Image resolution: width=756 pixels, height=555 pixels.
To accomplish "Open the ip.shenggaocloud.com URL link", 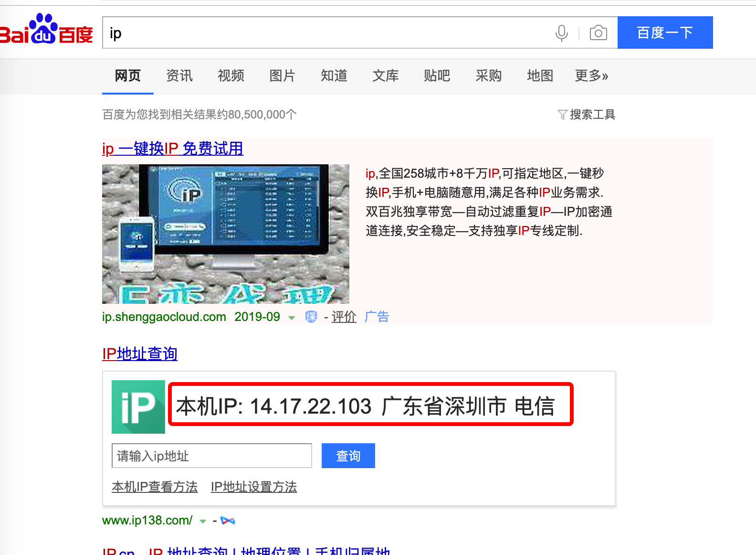I will click(164, 317).
